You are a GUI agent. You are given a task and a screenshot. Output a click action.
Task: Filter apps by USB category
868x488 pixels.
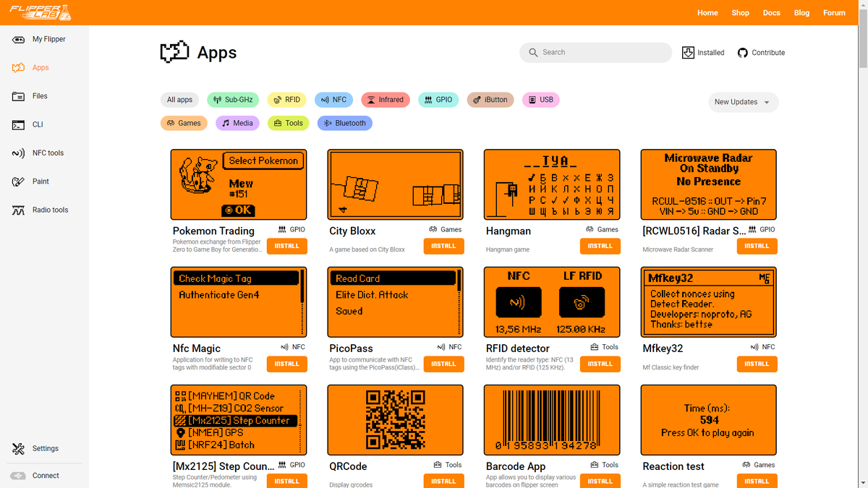[540, 100]
